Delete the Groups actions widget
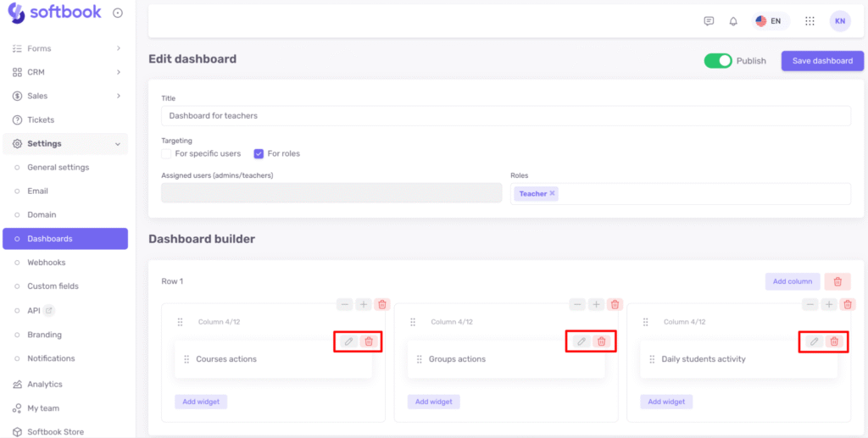This screenshot has width=868, height=438. point(602,341)
